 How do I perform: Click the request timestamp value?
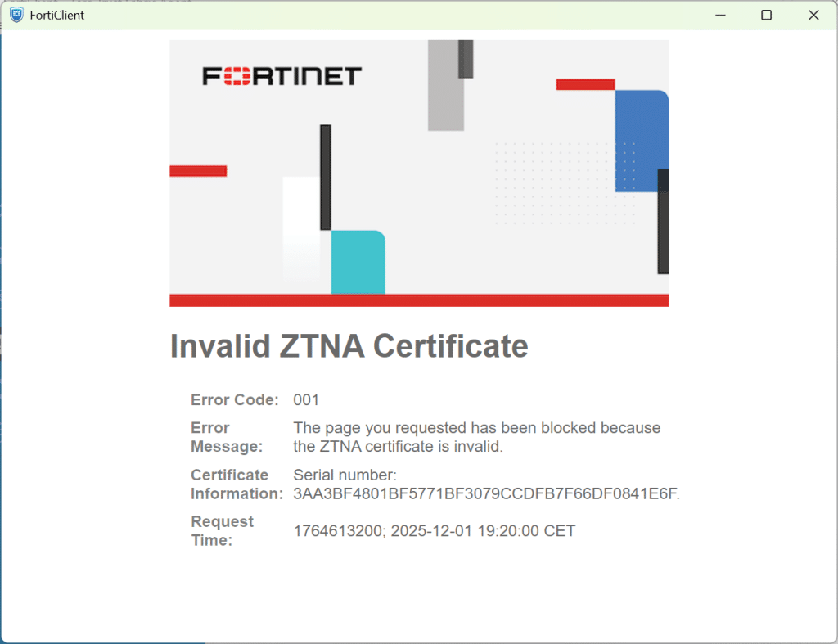click(434, 531)
